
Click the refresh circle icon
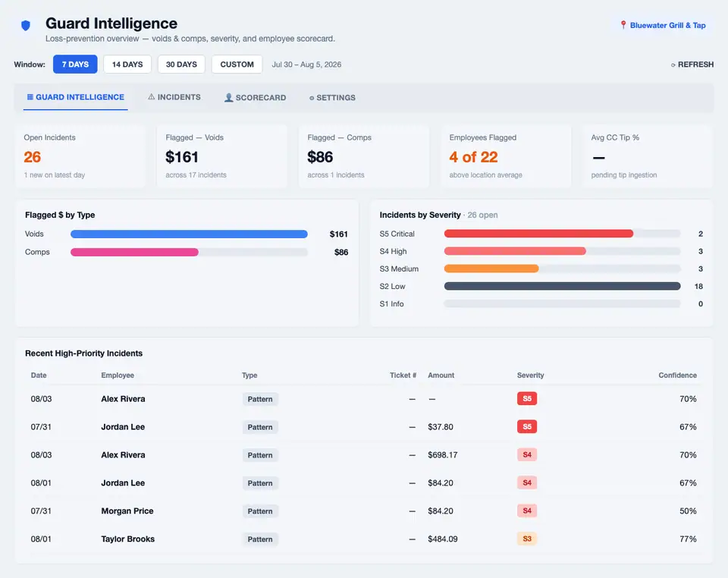673,65
